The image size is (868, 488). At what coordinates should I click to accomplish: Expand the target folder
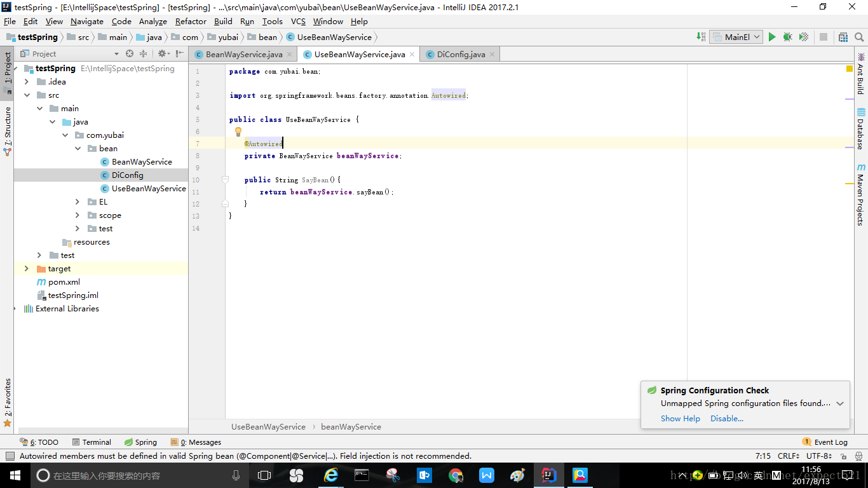(x=26, y=268)
